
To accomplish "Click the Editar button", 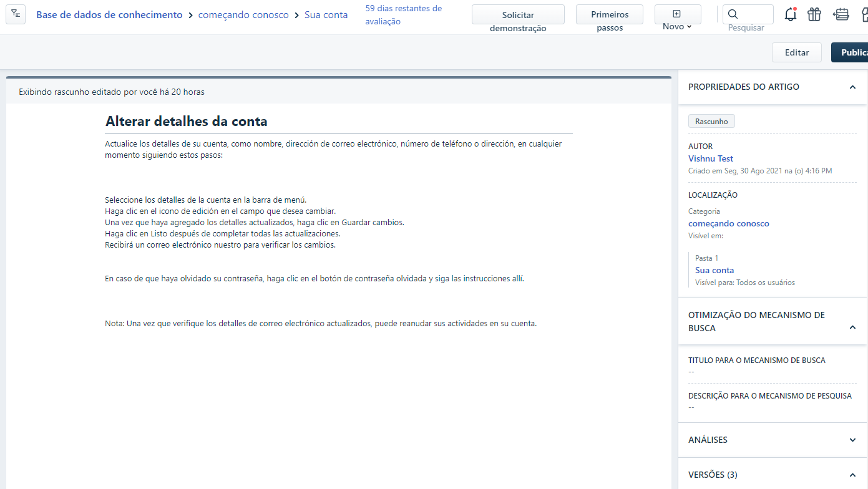I will [x=796, y=52].
